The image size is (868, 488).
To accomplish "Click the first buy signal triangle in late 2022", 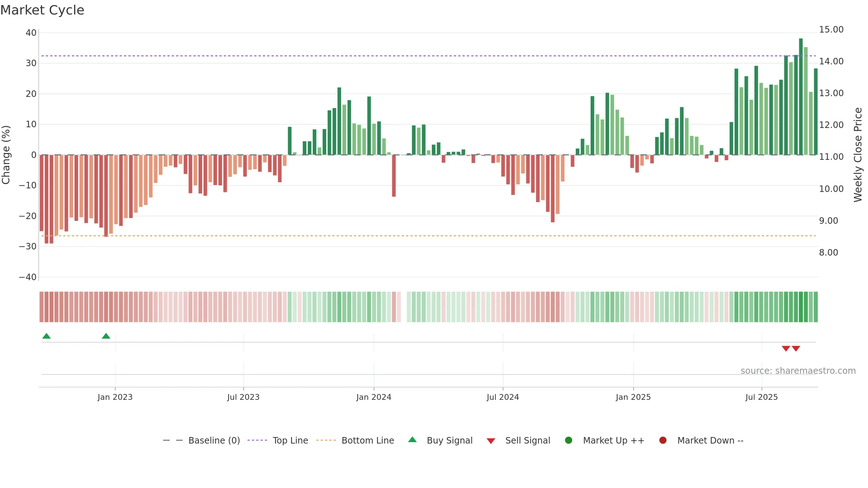I will [x=46, y=336].
